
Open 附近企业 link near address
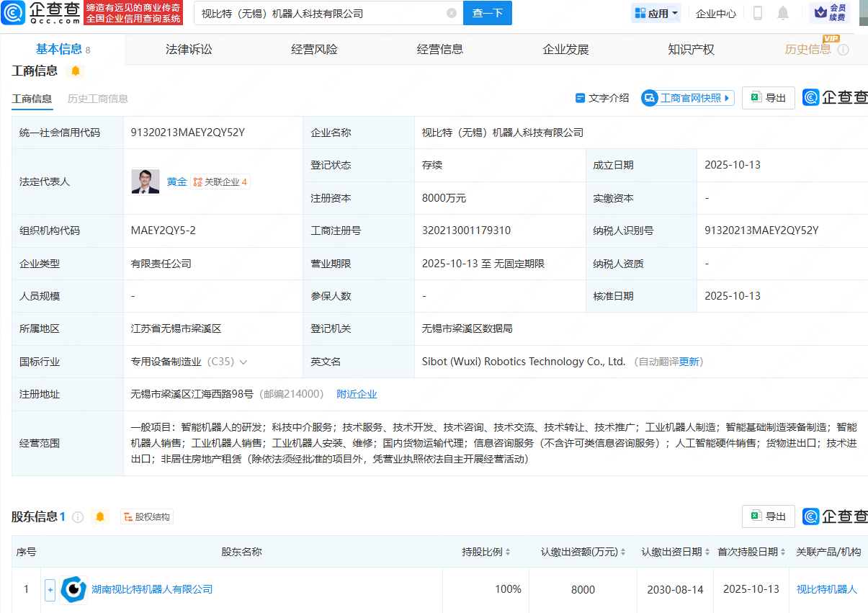(357, 394)
